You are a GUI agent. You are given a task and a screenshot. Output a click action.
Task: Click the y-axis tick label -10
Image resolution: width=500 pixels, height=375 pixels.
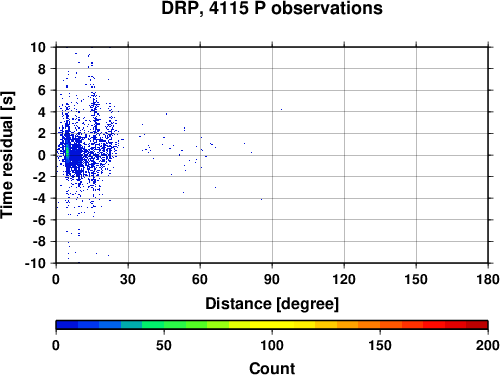coord(35,263)
